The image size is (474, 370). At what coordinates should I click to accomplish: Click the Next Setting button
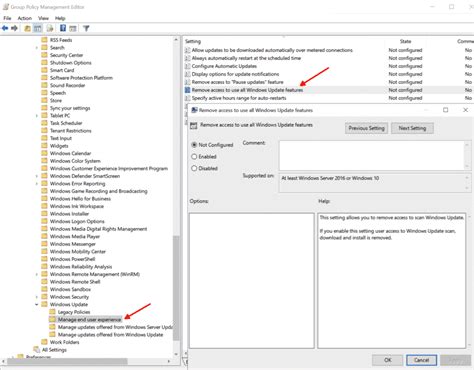tap(412, 128)
